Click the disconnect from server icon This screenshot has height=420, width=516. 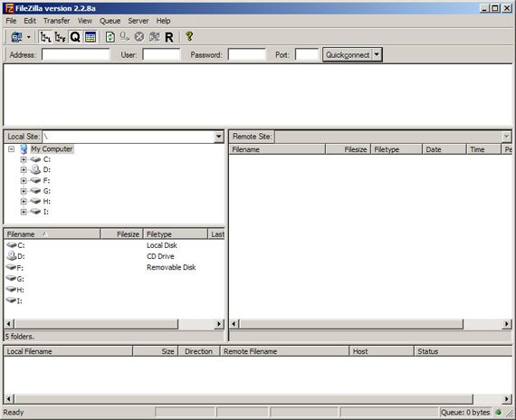154,37
